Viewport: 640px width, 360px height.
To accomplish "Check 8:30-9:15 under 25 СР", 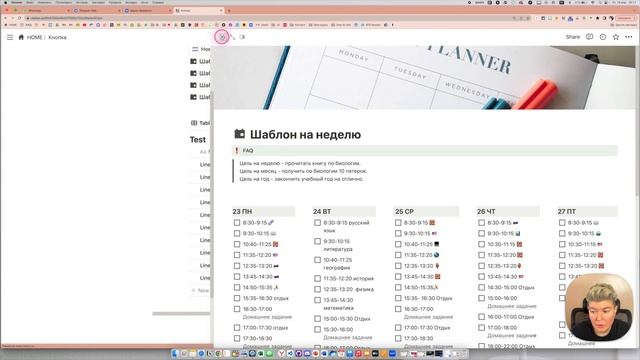I will [398, 223].
